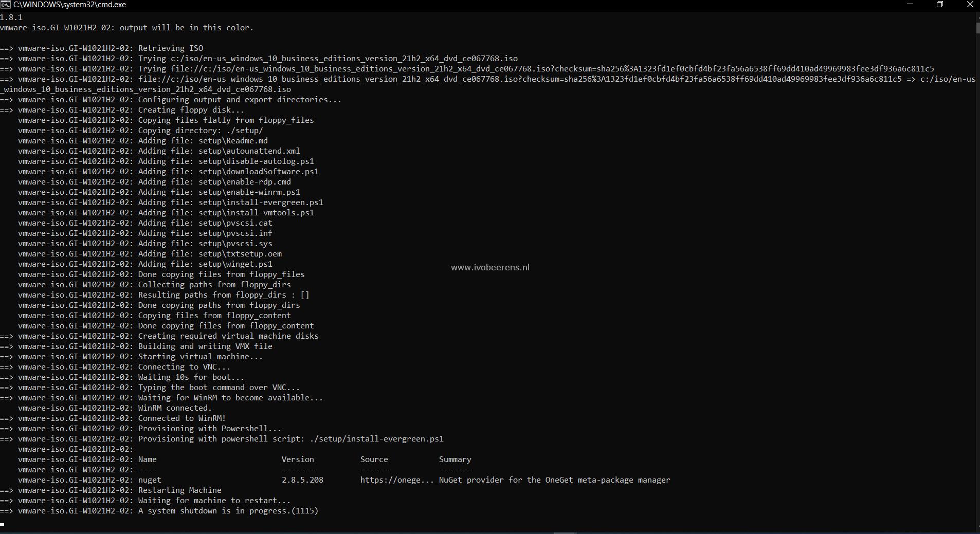Image resolution: width=980 pixels, height=534 pixels.
Task: Click the 'Name' column header
Action: pyautogui.click(x=148, y=459)
